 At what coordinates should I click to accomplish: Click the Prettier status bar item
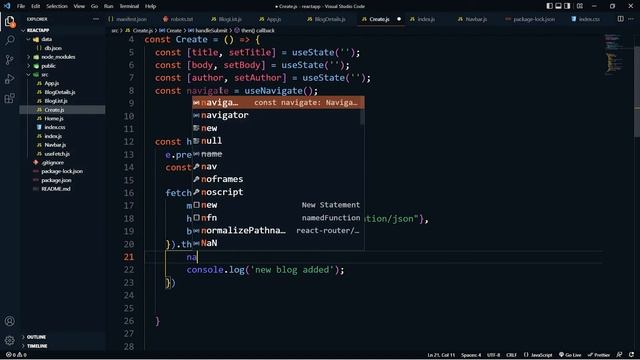(x=599, y=355)
